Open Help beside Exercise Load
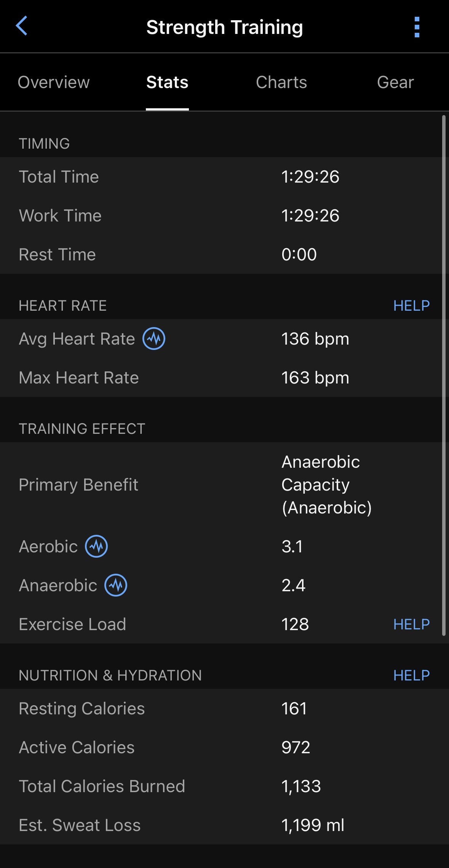 411,624
